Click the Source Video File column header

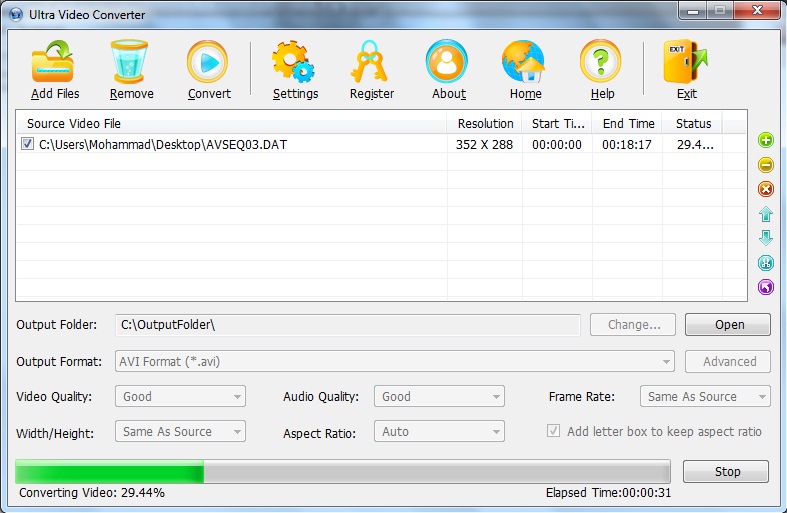[231, 123]
